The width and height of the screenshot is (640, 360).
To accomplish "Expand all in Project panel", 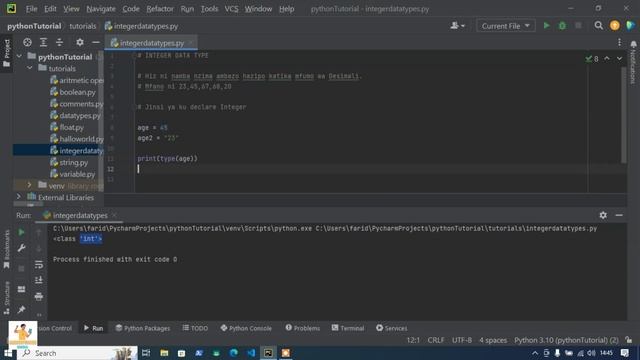I will click(x=43, y=42).
